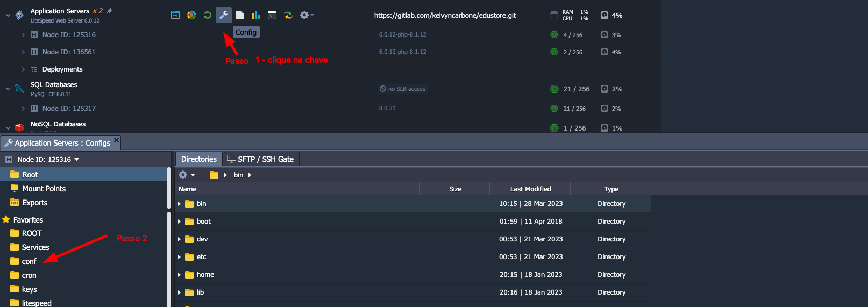This screenshot has height=307, width=868.
Task: Click the Last Modified column header
Action: [x=530, y=189]
